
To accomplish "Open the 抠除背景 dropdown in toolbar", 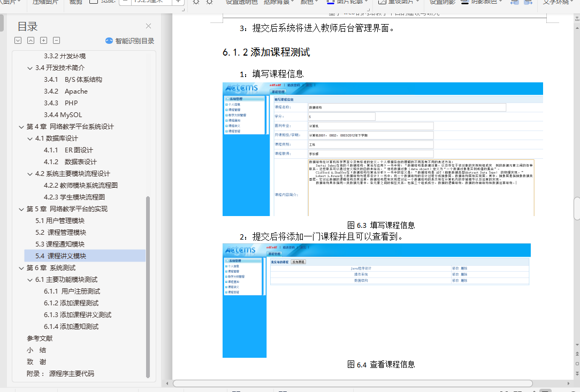I will tap(279, 2).
